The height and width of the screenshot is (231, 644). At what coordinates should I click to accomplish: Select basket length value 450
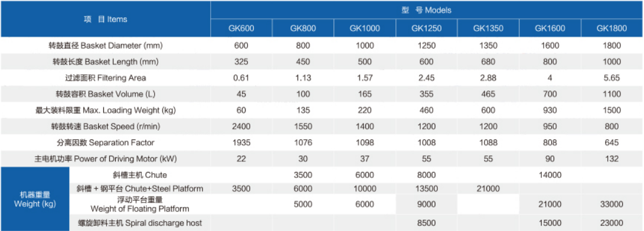coord(303,61)
